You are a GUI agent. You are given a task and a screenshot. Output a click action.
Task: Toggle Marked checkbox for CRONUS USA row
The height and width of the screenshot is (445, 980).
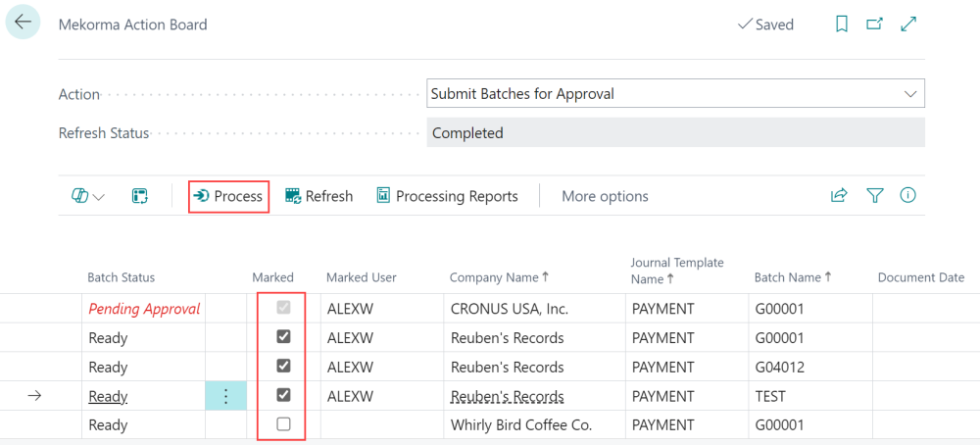click(x=284, y=308)
